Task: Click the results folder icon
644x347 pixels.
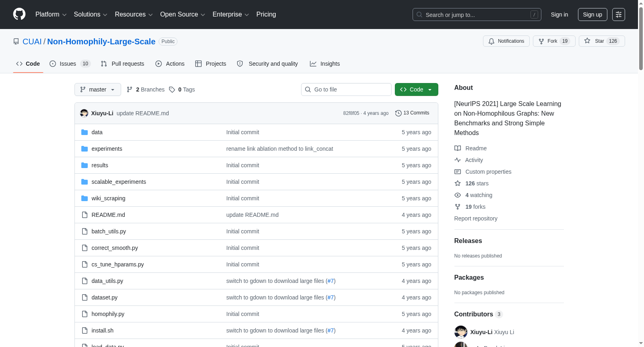Action: 85,165
